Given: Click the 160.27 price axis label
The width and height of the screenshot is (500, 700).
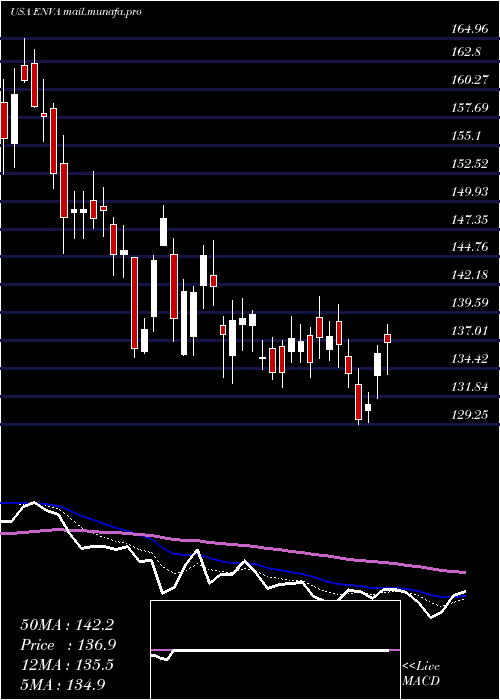Looking at the screenshot, I should pyautogui.click(x=469, y=80).
